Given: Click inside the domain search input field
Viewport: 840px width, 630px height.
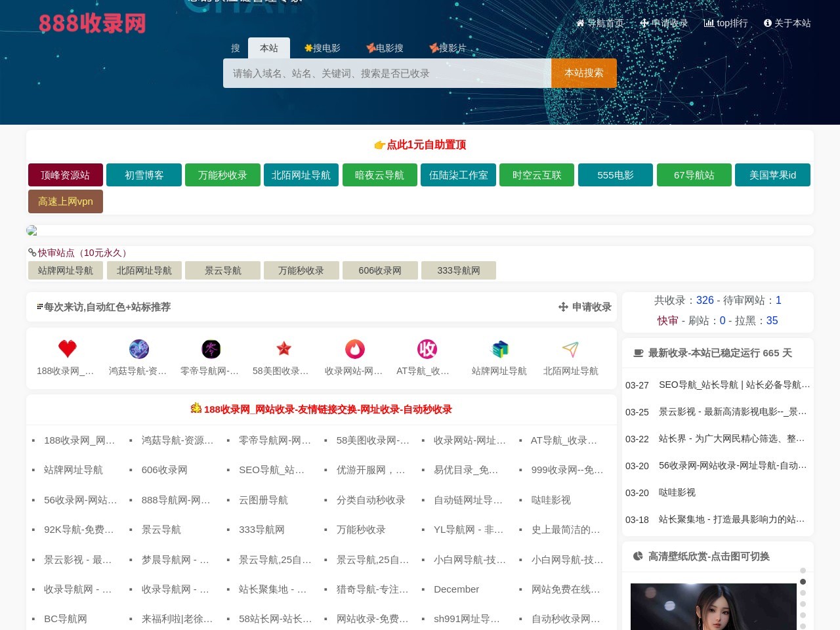Looking at the screenshot, I should 387,73.
